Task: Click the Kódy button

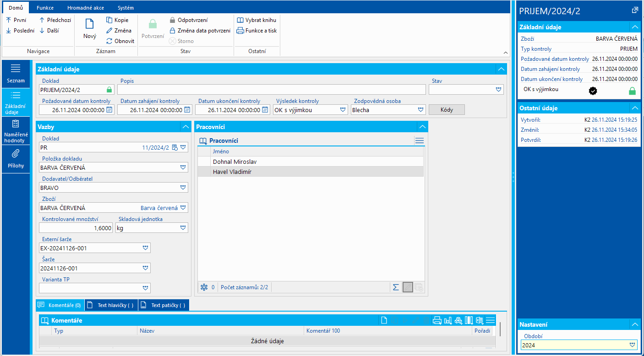Action: click(447, 110)
